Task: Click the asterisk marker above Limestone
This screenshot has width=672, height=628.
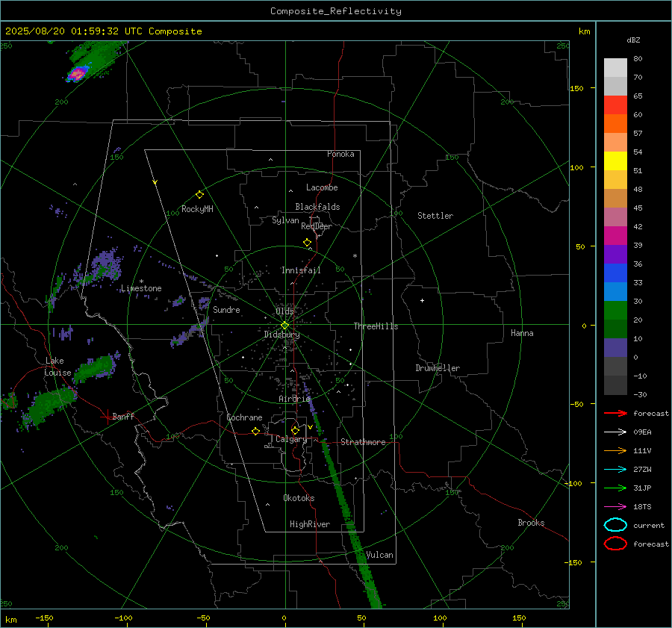Action: [x=141, y=282]
